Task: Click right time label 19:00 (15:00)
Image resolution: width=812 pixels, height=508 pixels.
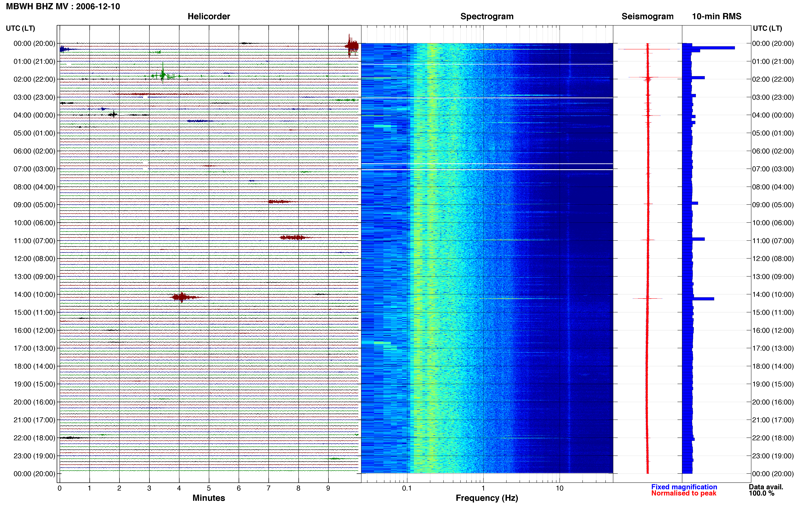Action: click(x=773, y=384)
